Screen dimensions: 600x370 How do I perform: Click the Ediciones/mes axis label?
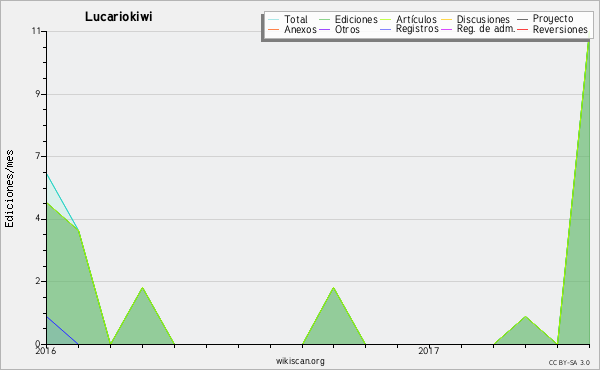(9, 189)
